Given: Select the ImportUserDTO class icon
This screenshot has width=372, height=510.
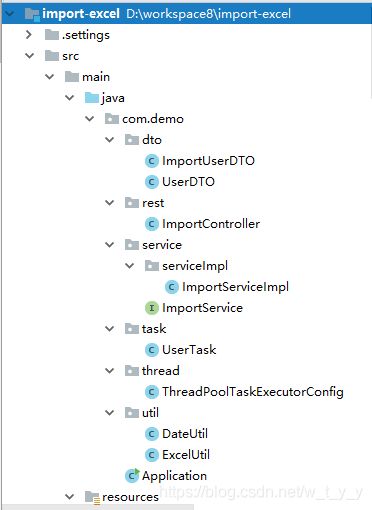Looking at the screenshot, I should coord(152,161).
